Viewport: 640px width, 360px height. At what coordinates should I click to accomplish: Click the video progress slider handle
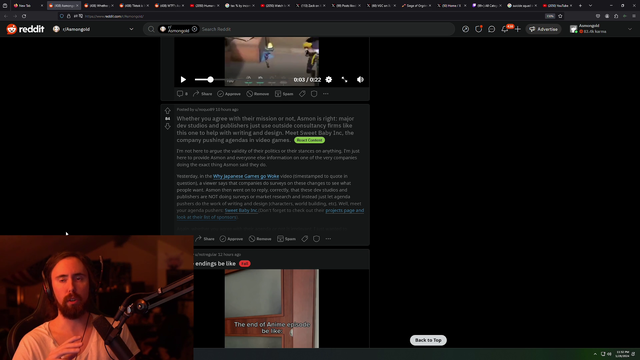(210, 80)
